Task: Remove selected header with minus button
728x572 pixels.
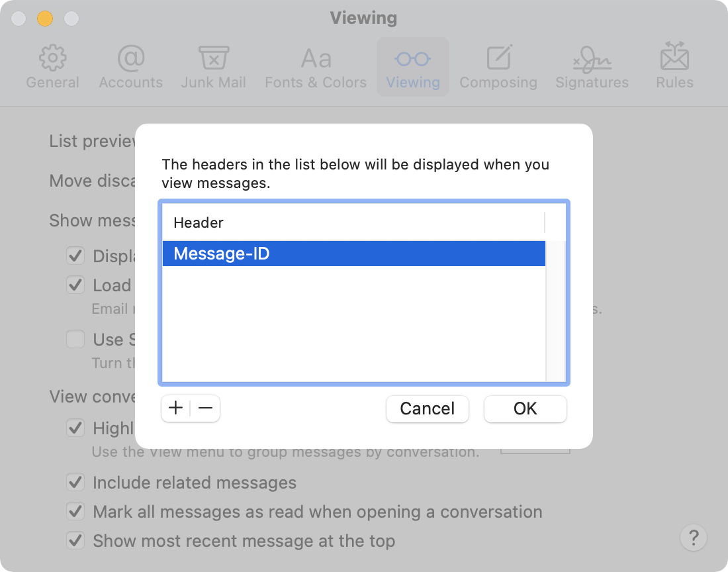Action: click(205, 408)
